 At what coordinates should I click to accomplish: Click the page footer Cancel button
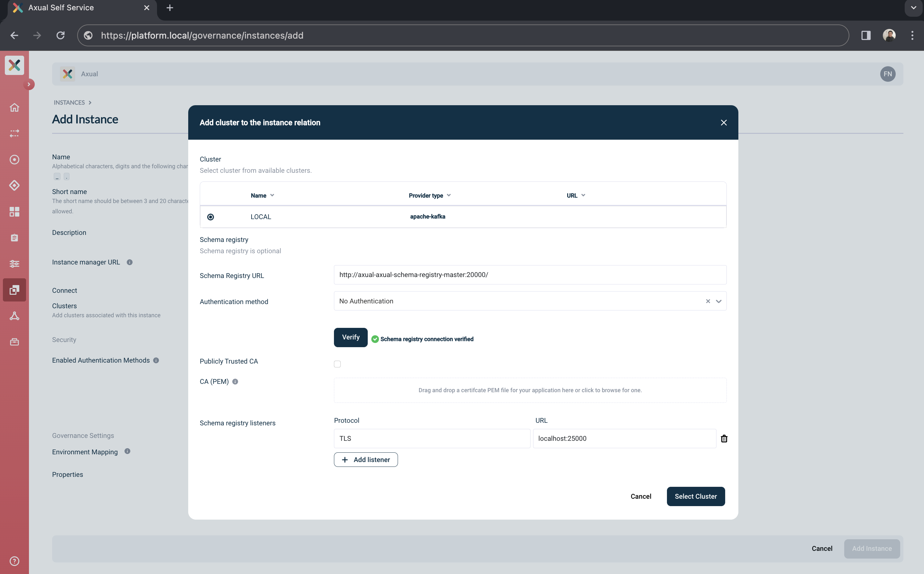[821, 548]
